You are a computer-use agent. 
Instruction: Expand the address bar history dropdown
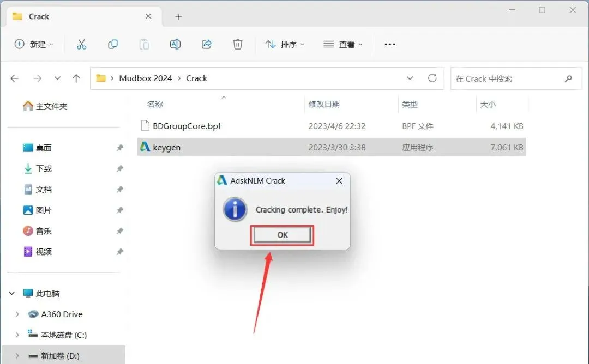tap(410, 78)
